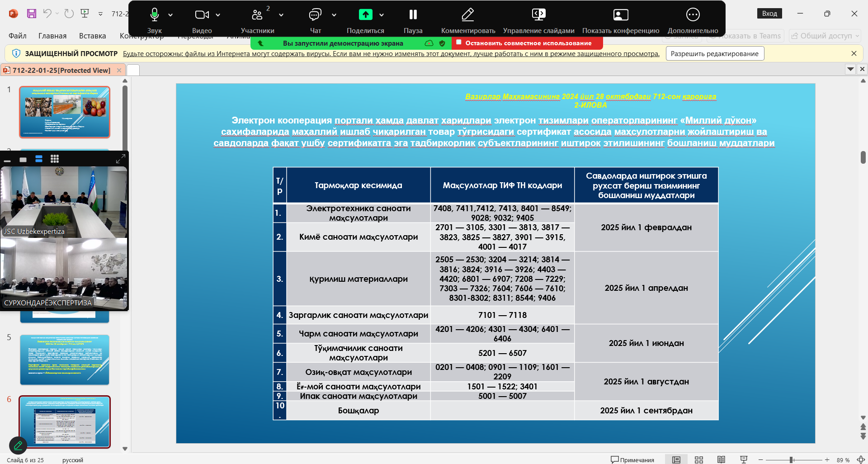
Task: Open the Общий доступ share dropdown
Action: pyautogui.click(x=825, y=36)
